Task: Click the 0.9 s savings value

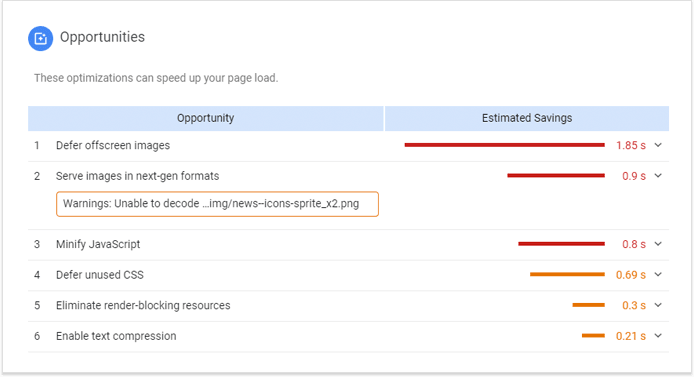Action: pos(634,176)
